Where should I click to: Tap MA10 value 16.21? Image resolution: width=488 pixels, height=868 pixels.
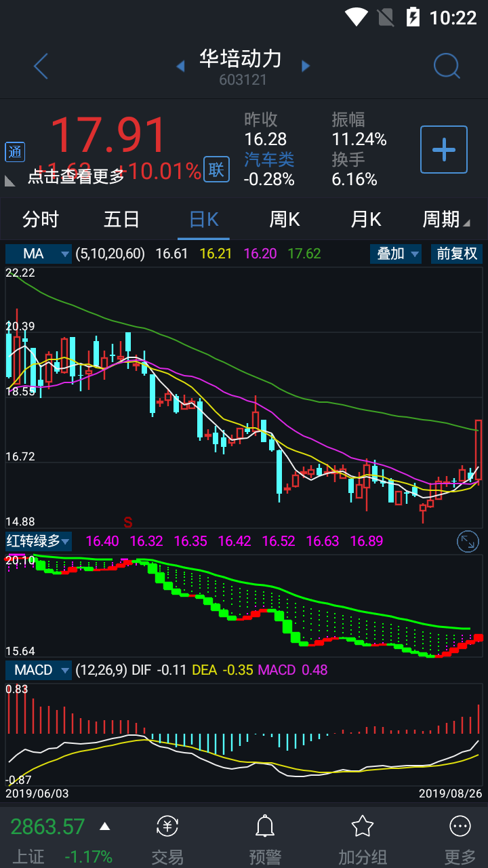(216, 254)
